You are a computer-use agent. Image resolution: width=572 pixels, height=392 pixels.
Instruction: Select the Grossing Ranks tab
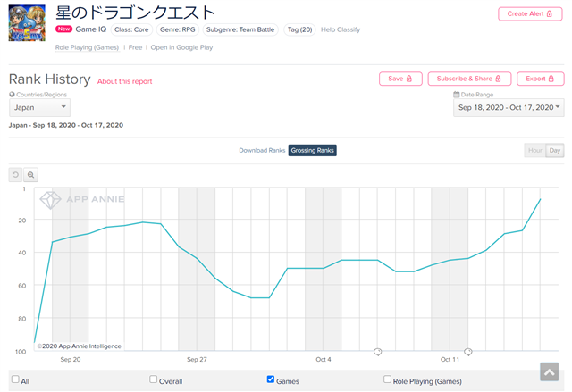coord(312,151)
